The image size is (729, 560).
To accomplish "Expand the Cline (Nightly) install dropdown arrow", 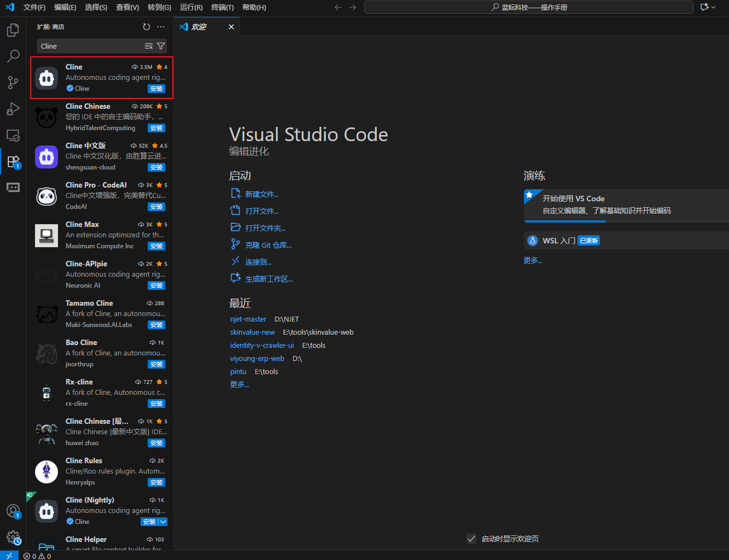I will [163, 522].
